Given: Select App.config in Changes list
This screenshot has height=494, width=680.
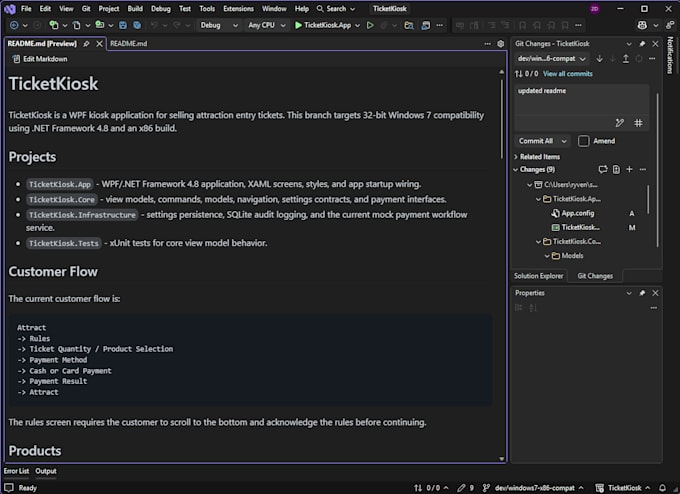Looking at the screenshot, I should pyautogui.click(x=578, y=213).
